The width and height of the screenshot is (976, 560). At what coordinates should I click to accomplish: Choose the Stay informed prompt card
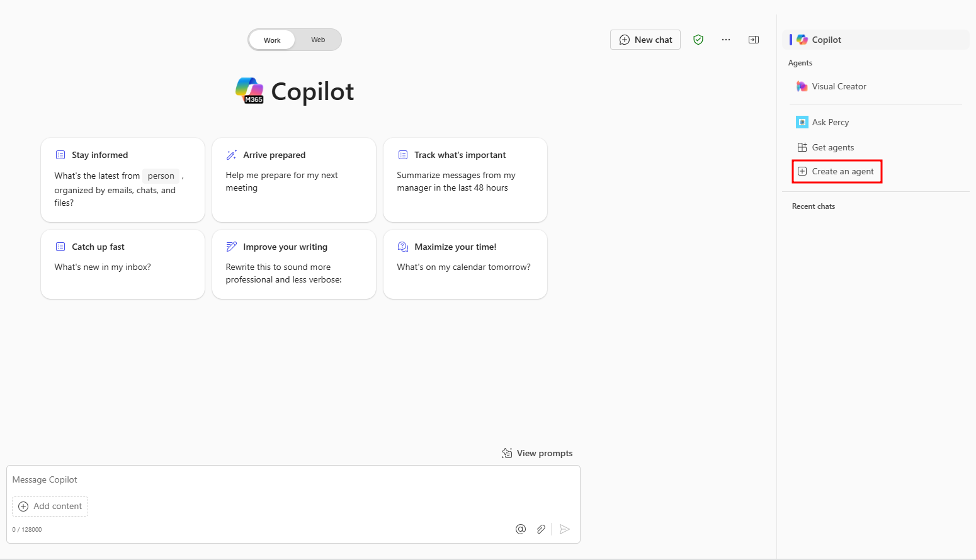(123, 180)
